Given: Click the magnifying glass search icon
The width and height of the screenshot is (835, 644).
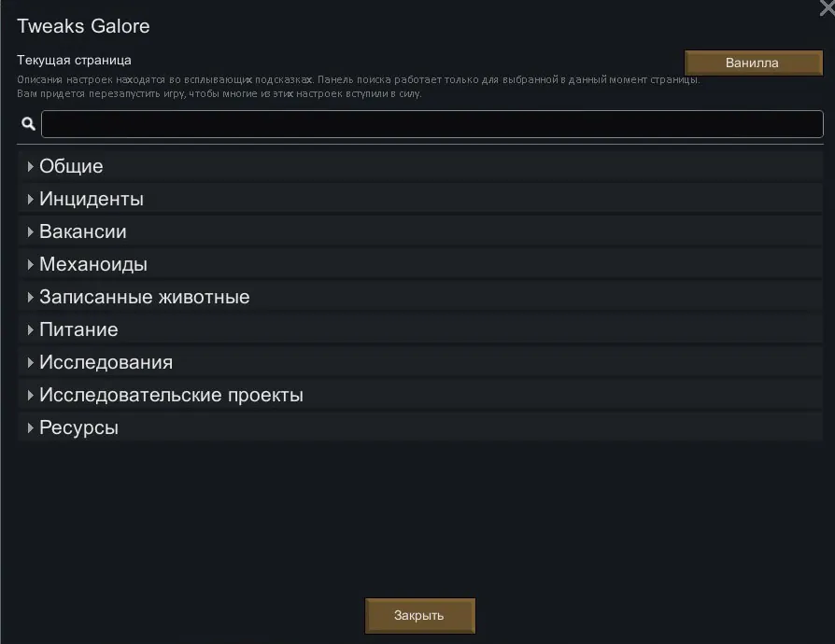Looking at the screenshot, I should (x=28, y=124).
